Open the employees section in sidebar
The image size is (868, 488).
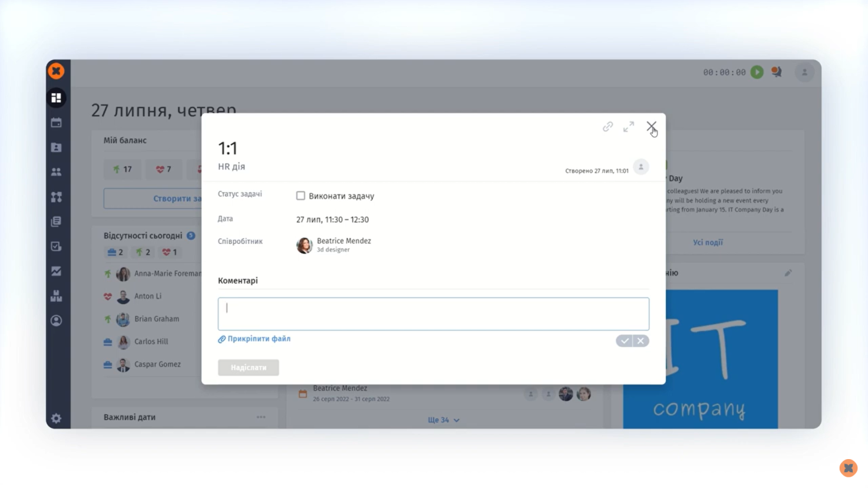(x=56, y=172)
